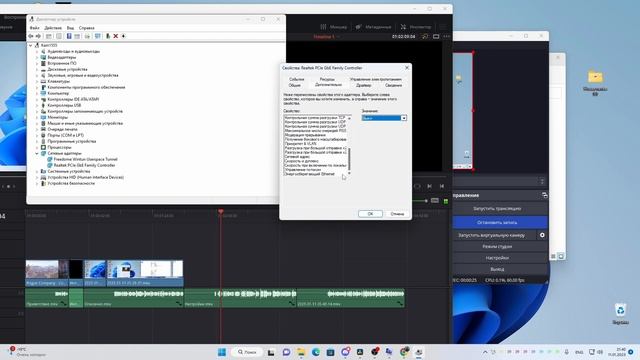Click the Inspector icon in DaVinci top bar
This screenshot has height=360, width=640.
403,27
